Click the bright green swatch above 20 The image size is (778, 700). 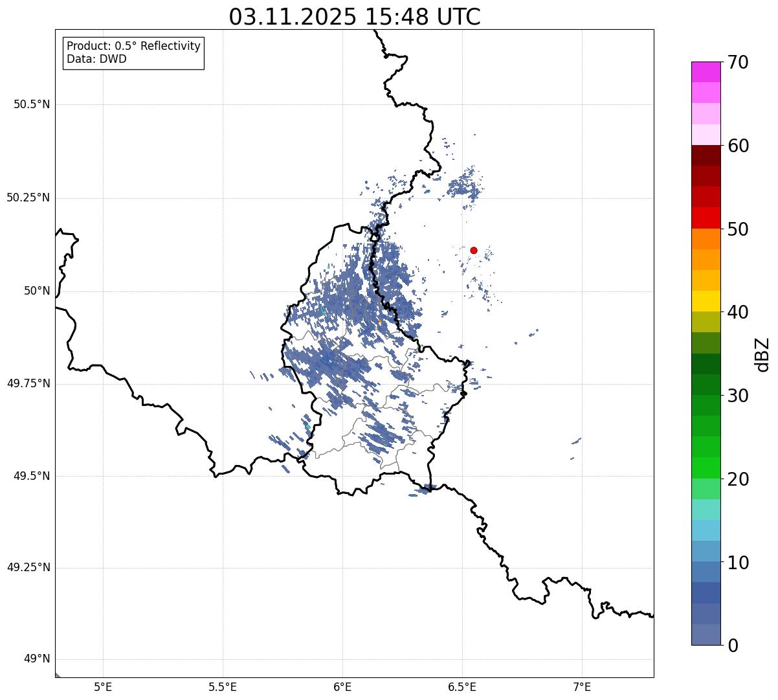(706, 468)
